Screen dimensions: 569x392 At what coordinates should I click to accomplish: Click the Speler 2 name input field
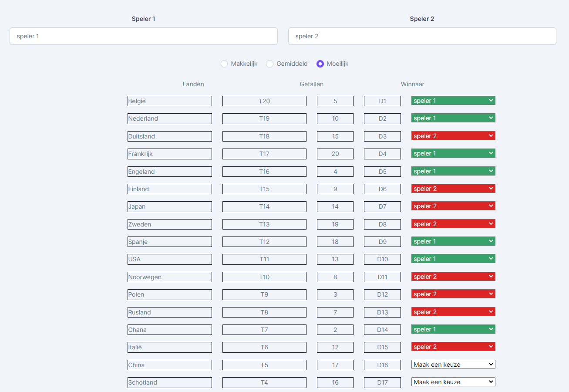(x=422, y=36)
